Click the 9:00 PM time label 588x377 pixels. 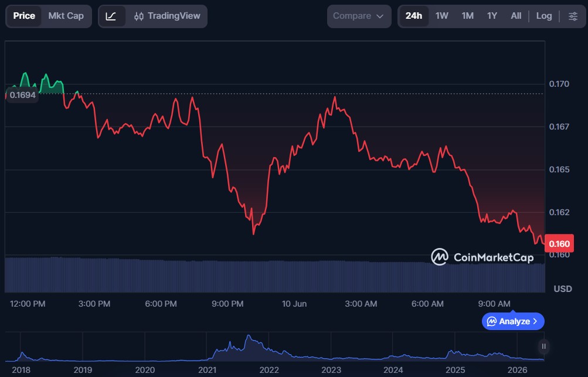click(227, 304)
